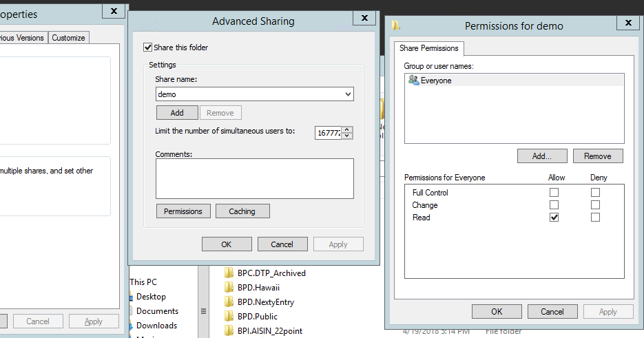
Task: Click the BPC.DTP_Archived folder icon
Action: 230,273
